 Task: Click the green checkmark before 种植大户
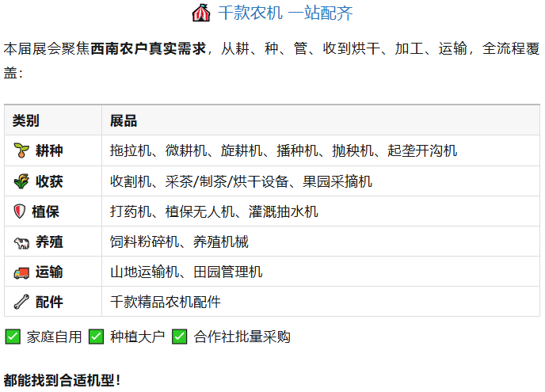tap(96, 337)
